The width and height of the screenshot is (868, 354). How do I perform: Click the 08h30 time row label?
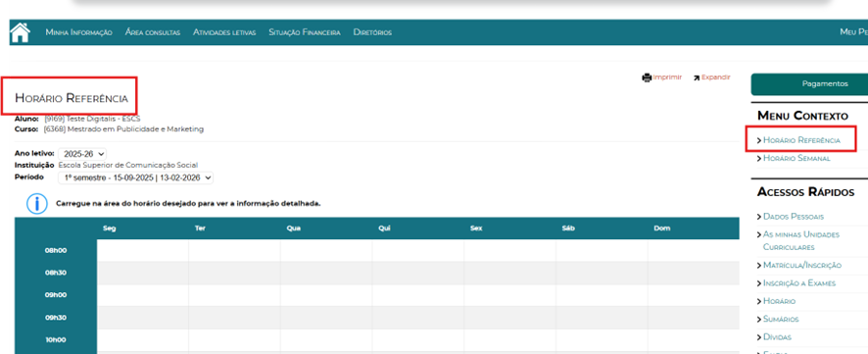56,273
